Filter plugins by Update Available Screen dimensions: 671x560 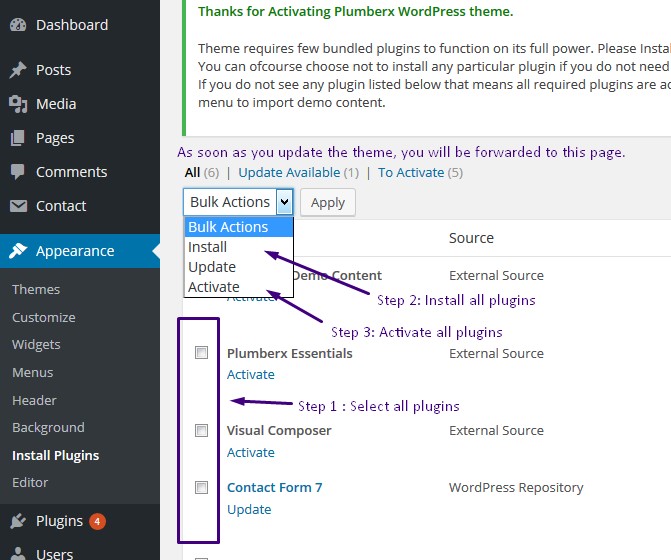click(x=289, y=172)
